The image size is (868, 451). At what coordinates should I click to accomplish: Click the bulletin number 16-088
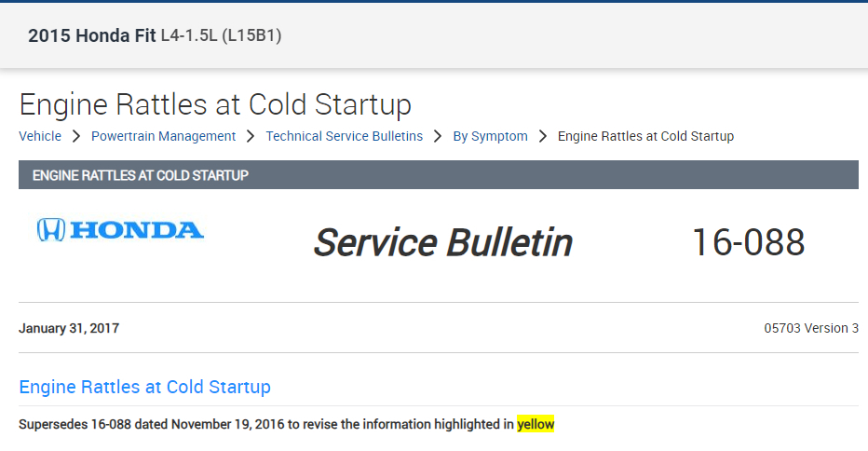click(x=748, y=242)
